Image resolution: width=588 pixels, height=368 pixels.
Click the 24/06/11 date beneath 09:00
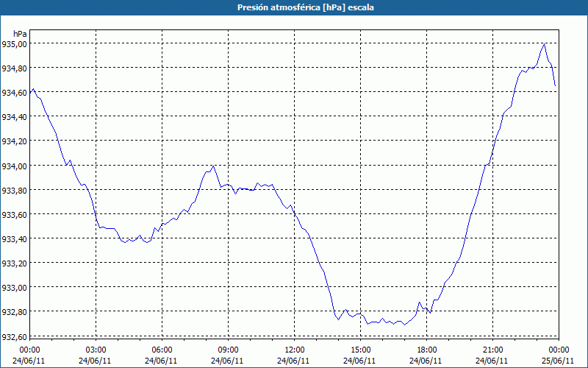click(228, 361)
